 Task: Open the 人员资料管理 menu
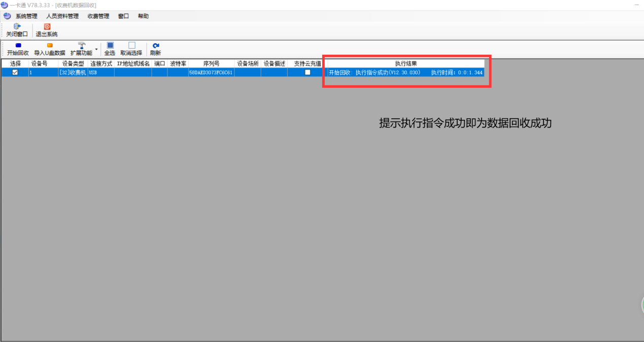point(62,16)
